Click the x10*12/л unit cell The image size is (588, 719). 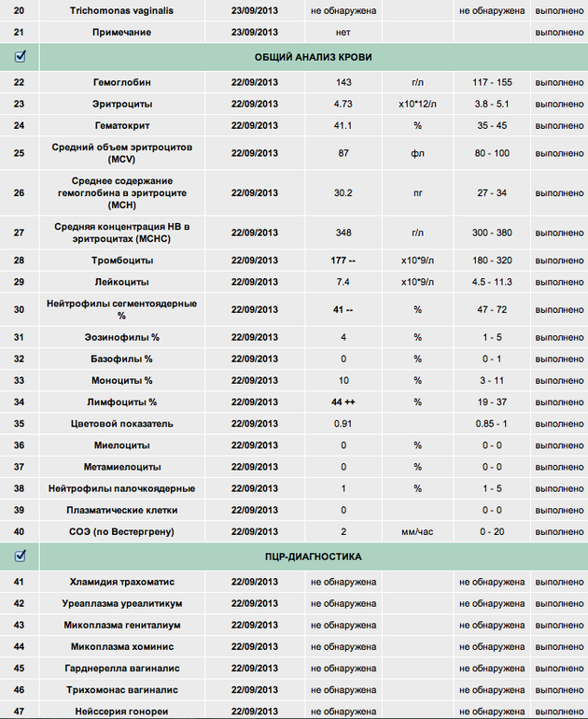pyautogui.click(x=417, y=104)
